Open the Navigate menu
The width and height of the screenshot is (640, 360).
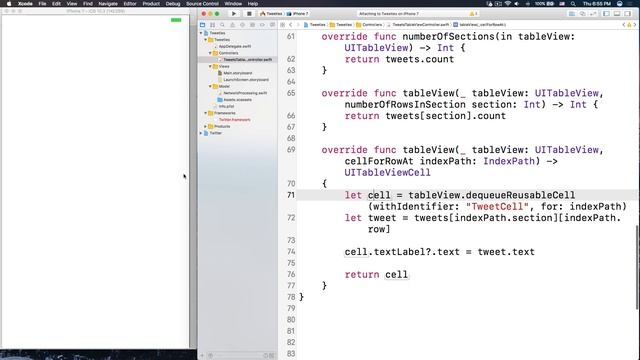(108, 4)
